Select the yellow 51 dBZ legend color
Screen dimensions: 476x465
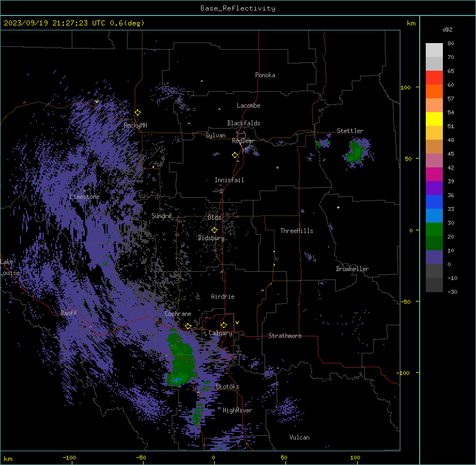coord(434,119)
